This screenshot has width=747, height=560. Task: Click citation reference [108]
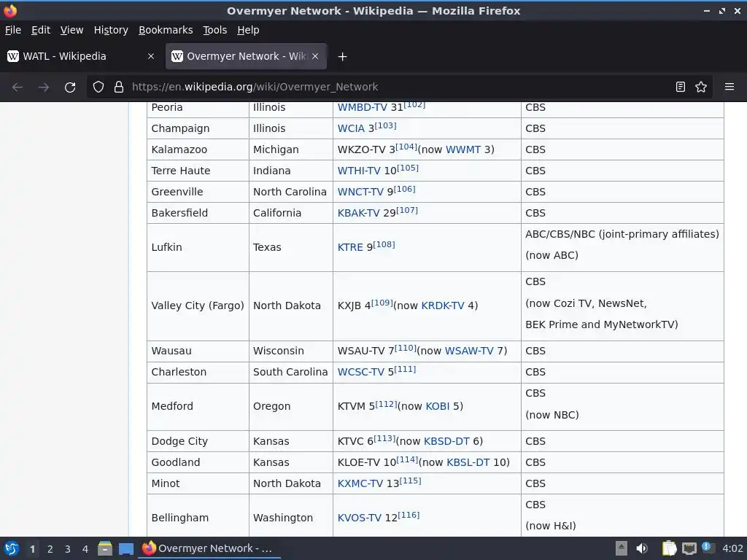click(x=384, y=245)
